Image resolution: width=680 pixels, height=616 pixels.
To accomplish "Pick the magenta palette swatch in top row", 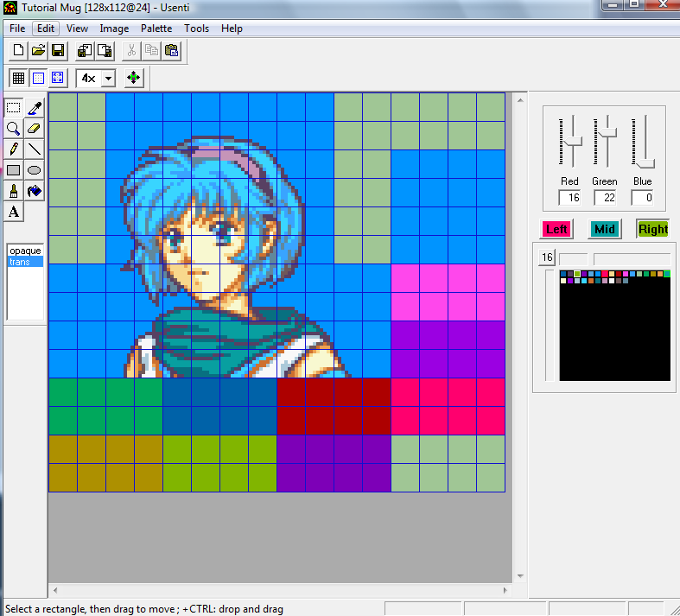I will [x=626, y=274].
